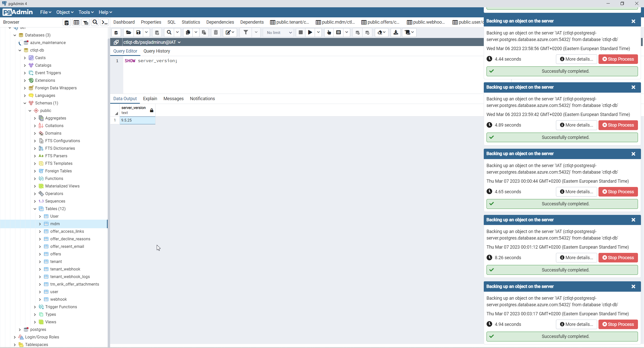
Task: Click the Explain query icon
Action: click(329, 32)
